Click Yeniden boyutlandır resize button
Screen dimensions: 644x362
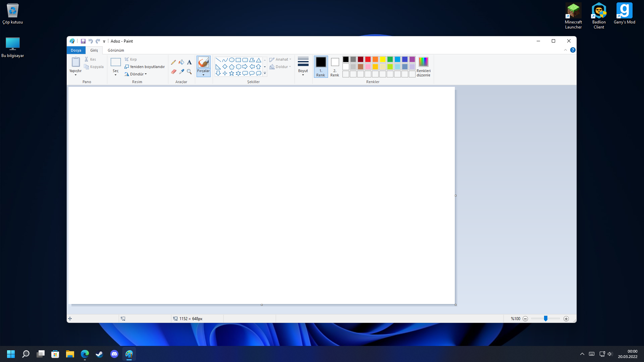pyautogui.click(x=145, y=67)
